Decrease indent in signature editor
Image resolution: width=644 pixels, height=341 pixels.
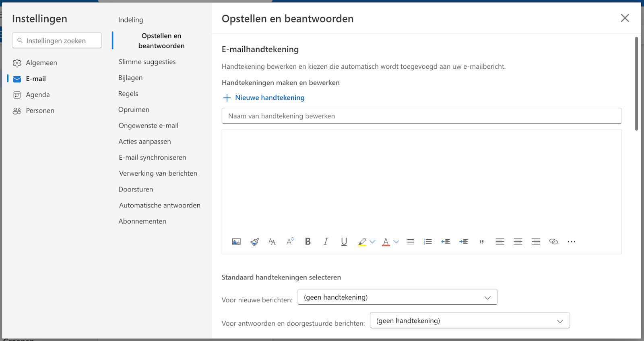(x=446, y=242)
